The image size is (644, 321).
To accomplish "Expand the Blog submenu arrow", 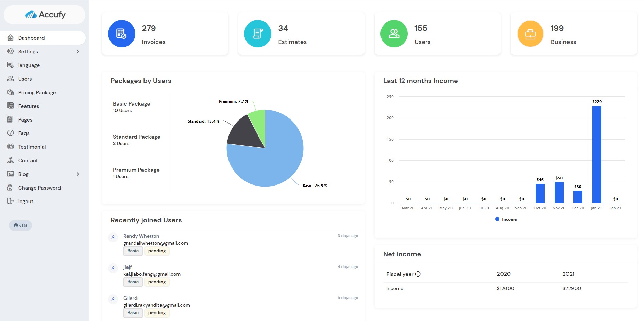I will [x=78, y=174].
